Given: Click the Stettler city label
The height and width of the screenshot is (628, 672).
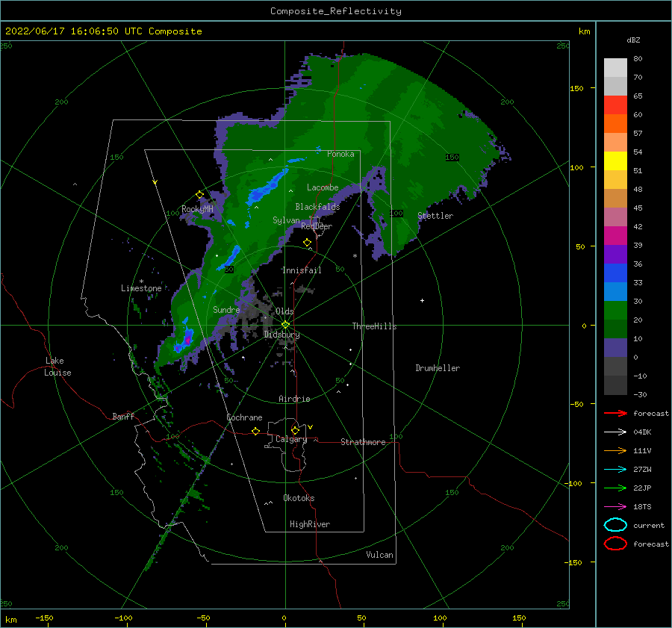Looking at the screenshot, I should pyautogui.click(x=435, y=216).
